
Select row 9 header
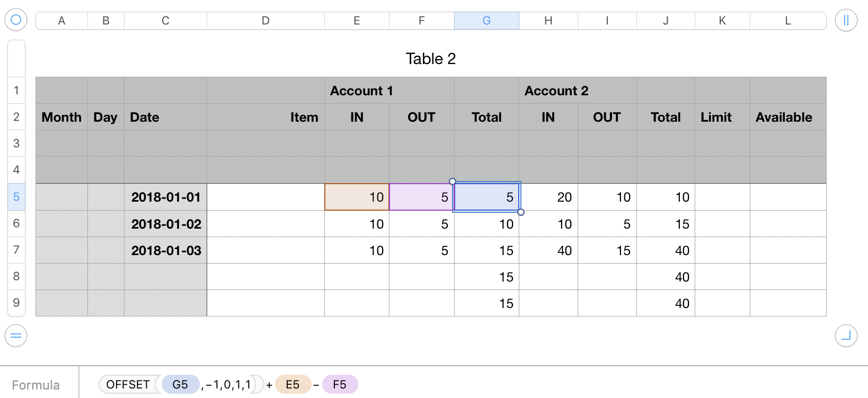pyautogui.click(x=16, y=303)
